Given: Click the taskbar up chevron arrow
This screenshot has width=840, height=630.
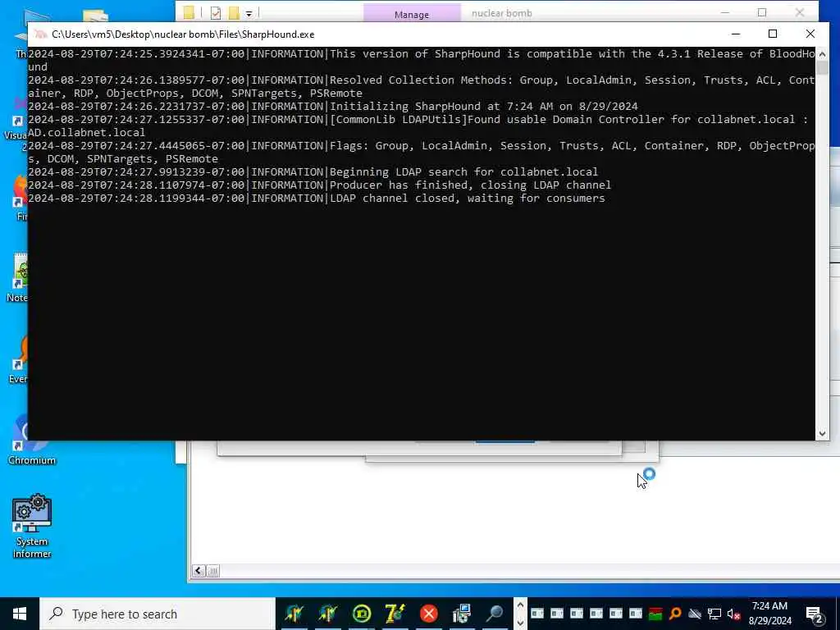Looking at the screenshot, I should coord(519,605).
